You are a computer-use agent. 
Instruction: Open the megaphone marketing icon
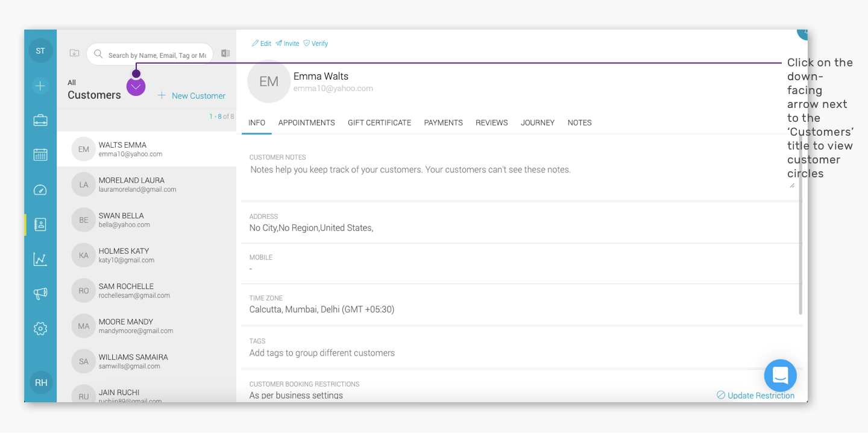[40, 294]
